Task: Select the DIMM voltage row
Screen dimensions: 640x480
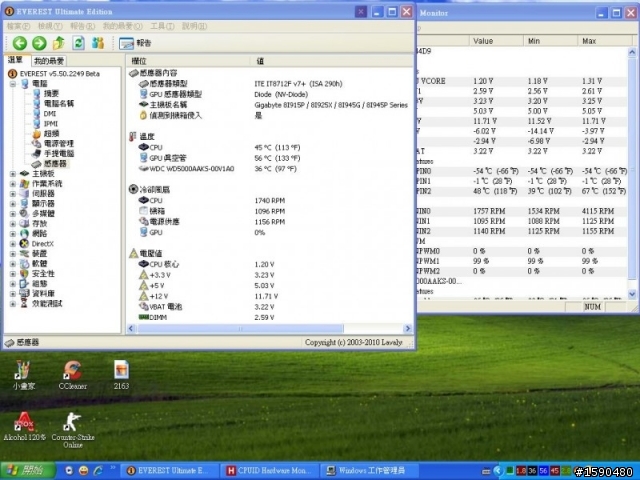Action: (269, 317)
